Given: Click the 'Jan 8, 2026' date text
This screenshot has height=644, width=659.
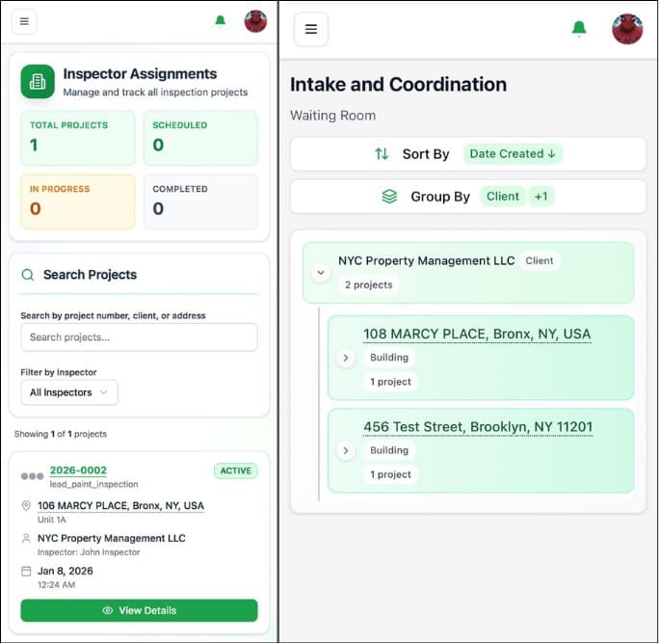Looking at the screenshot, I should coord(66,572).
